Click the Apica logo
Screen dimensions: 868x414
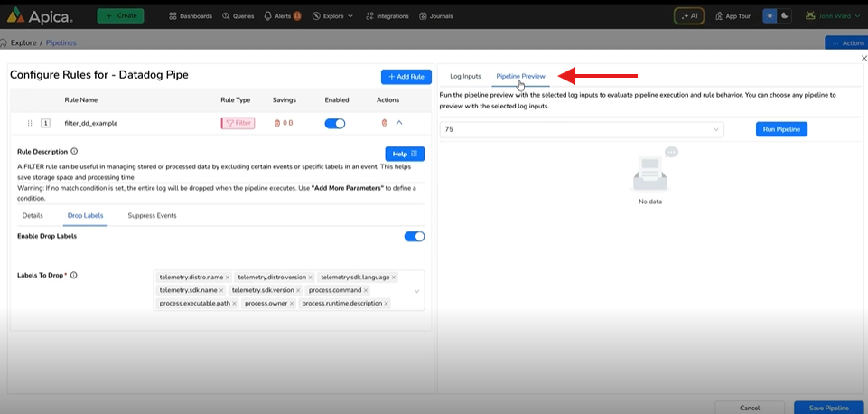point(42,15)
